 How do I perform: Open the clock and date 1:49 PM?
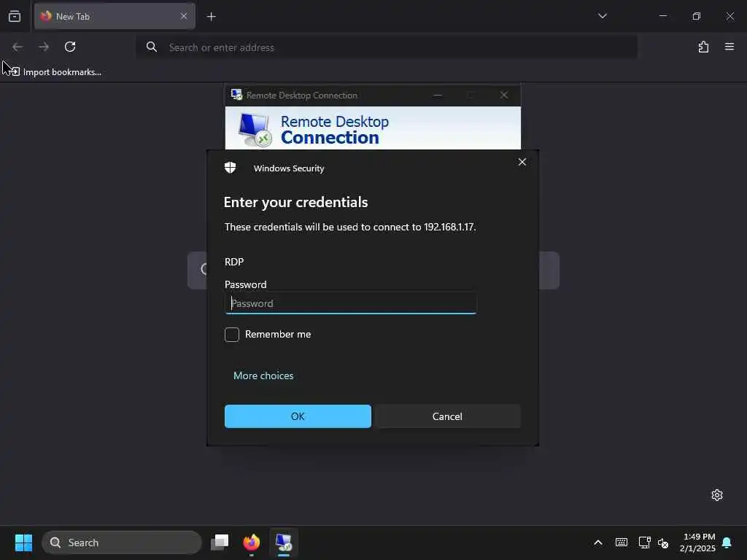698,542
